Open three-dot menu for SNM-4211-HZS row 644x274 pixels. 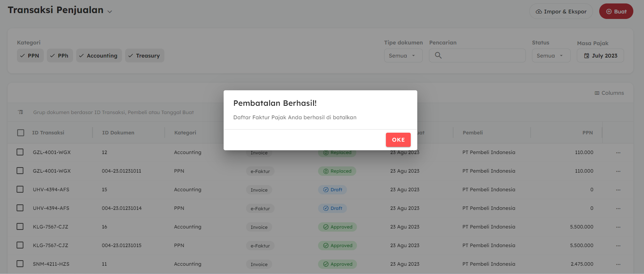(618, 264)
